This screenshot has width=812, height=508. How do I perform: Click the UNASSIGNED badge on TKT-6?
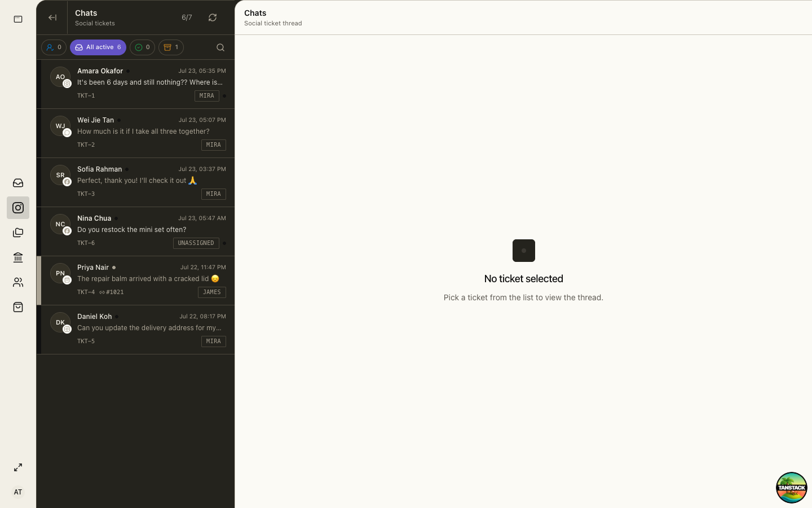196,243
